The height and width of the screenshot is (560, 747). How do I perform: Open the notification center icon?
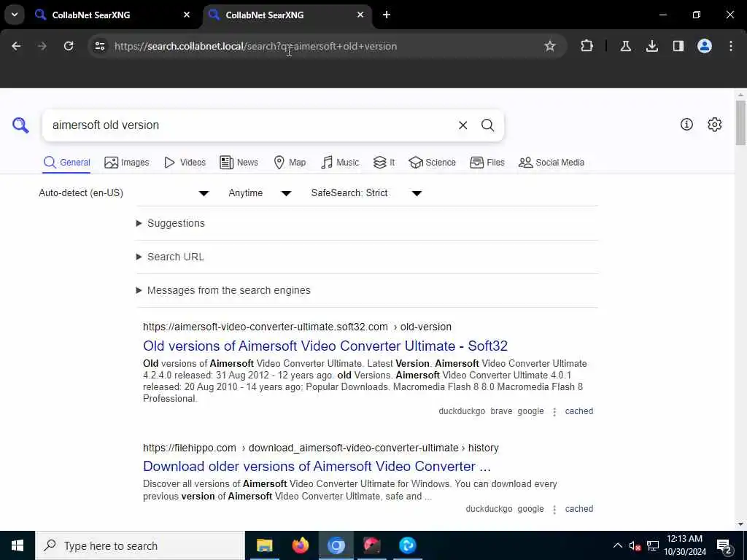pos(724,545)
